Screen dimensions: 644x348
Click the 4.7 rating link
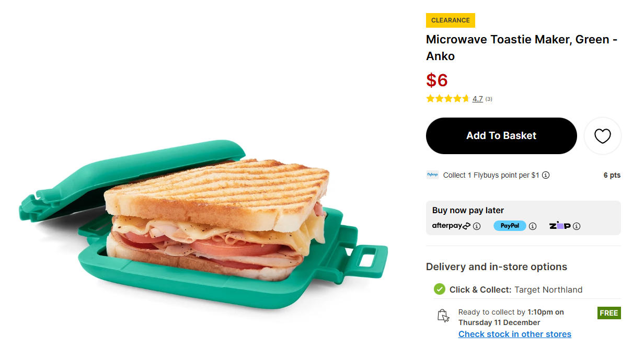coord(477,99)
